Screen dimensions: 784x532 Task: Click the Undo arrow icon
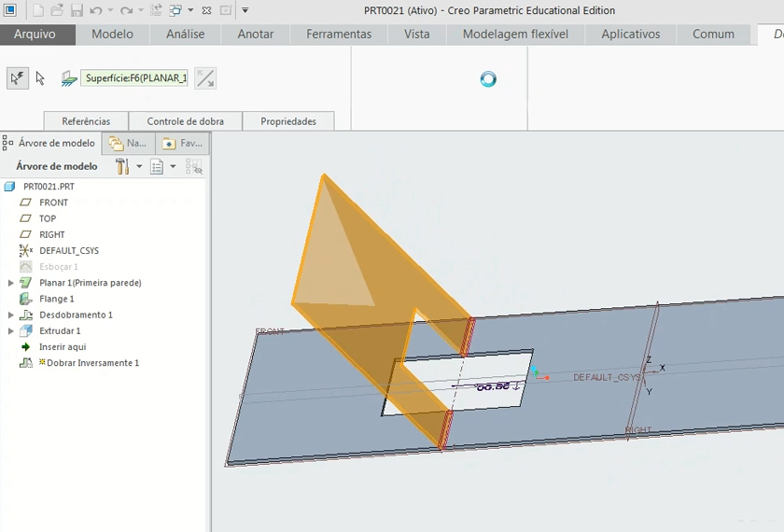pyautogui.click(x=95, y=11)
